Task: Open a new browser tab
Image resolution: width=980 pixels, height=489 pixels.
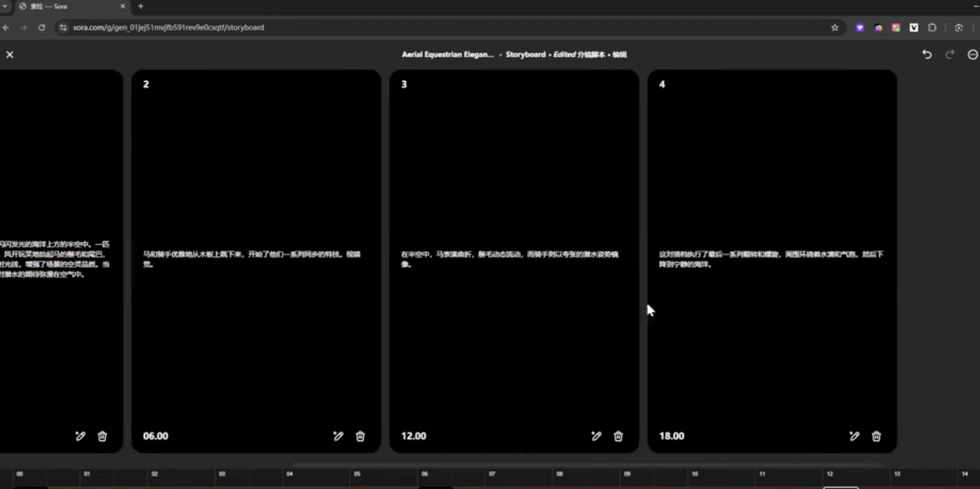Action: coord(140,6)
